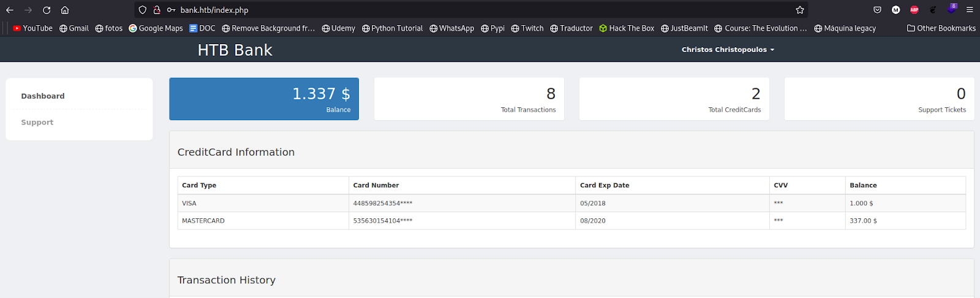Open the Pocket save icon
980x298 pixels.
pyautogui.click(x=877, y=10)
